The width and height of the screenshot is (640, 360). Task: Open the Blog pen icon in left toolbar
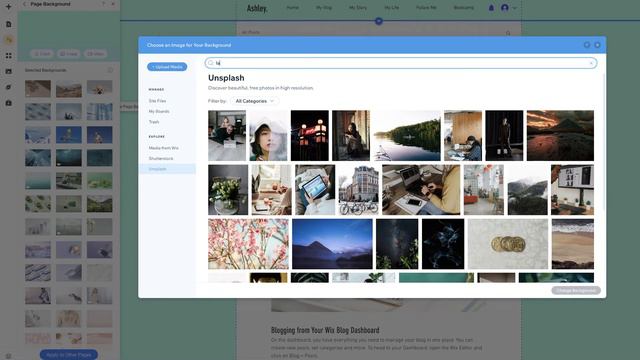pos(9,87)
